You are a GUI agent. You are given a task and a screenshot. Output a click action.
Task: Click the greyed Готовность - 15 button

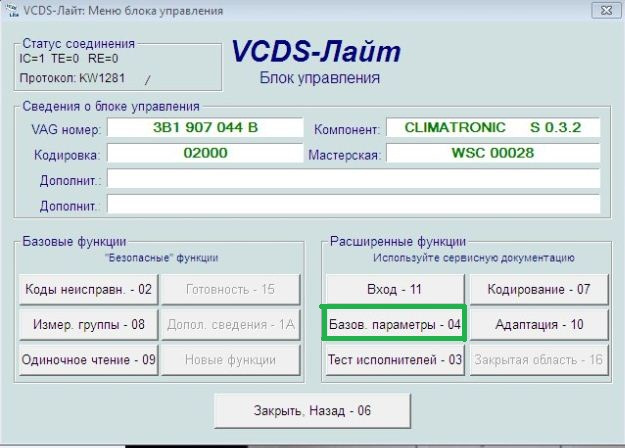click(x=231, y=289)
